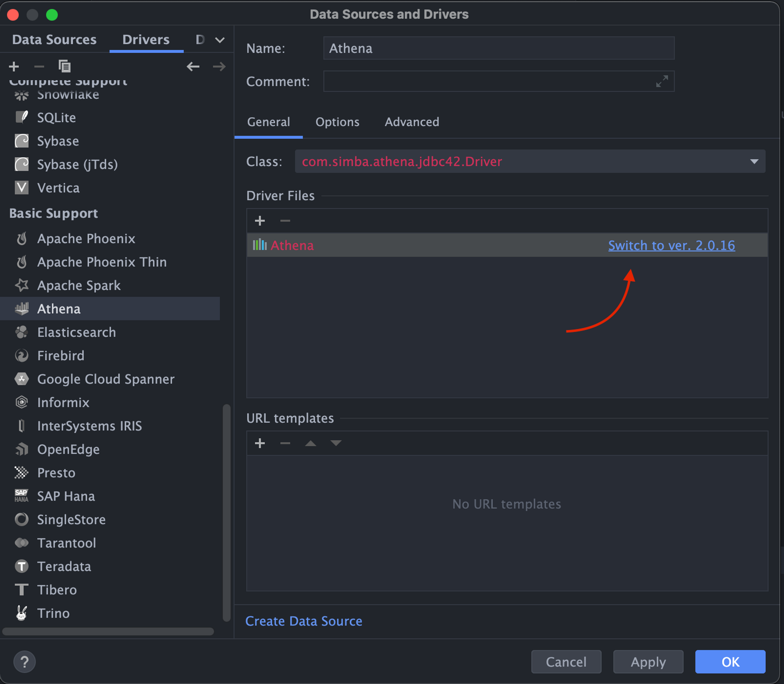
Task: Confirm with the OK button
Action: [730, 662]
